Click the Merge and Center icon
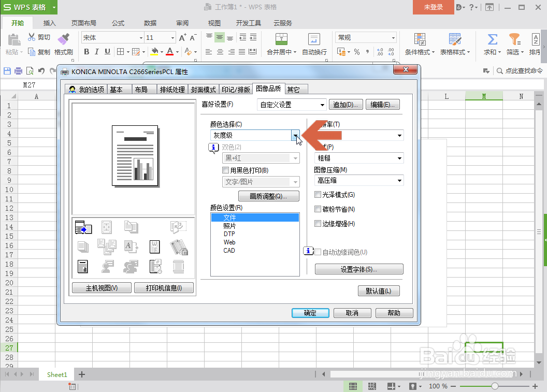The height and width of the screenshot is (392, 547). (x=281, y=39)
